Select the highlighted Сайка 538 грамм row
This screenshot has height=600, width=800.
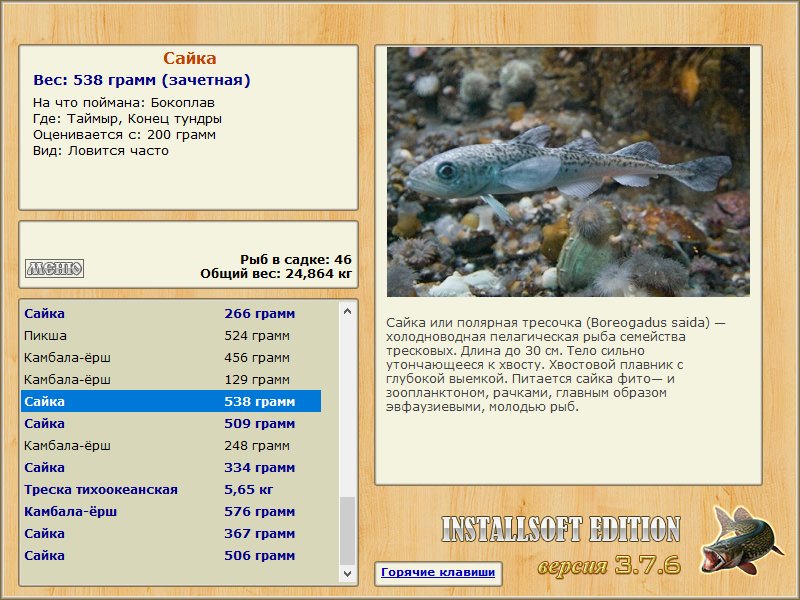coord(171,401)
